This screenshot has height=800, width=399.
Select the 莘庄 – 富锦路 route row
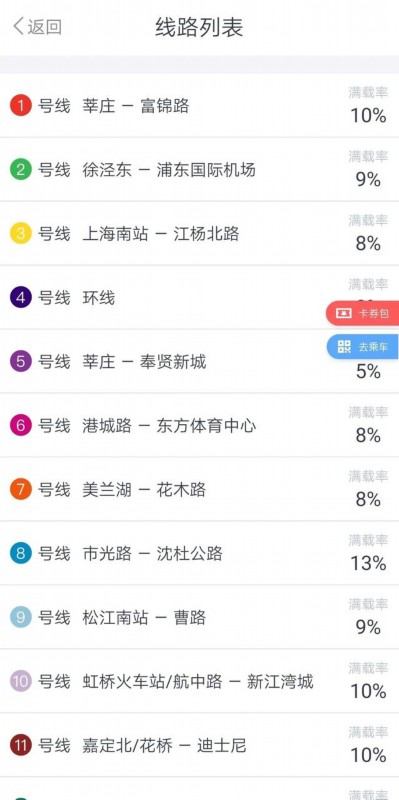tap(200, 106)
